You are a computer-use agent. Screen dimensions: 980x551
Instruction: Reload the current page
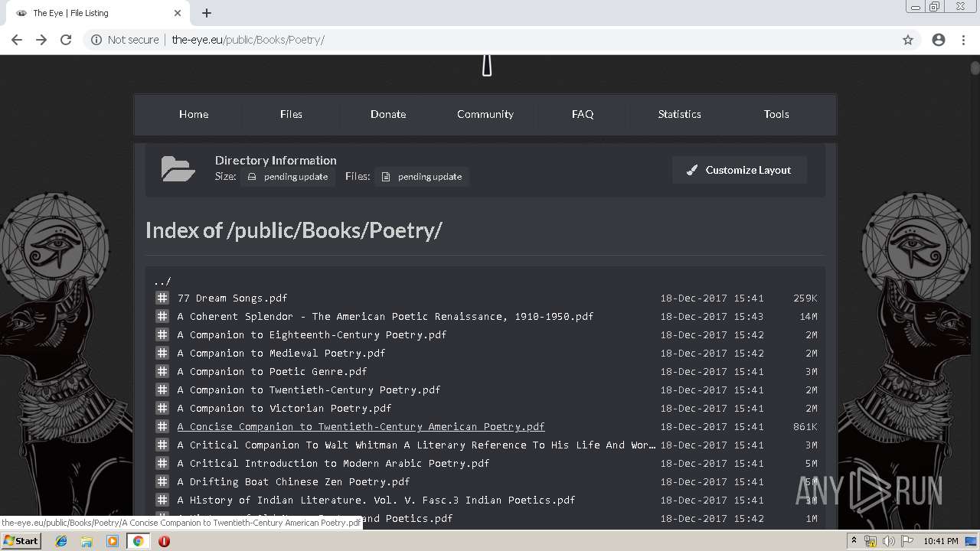click(66, 40)
